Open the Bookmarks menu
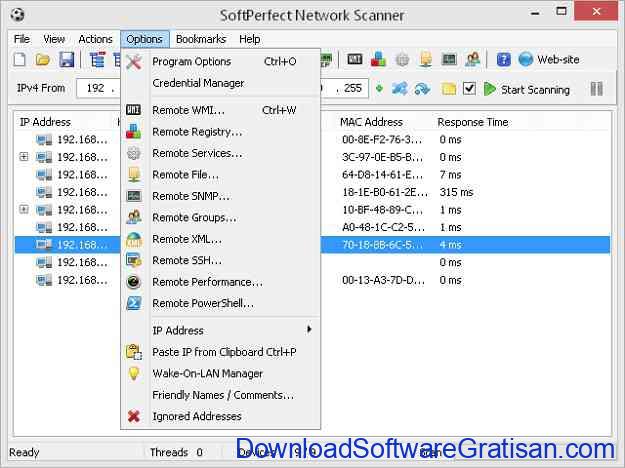This screenshot has height=468, width=625. (201, 39)
